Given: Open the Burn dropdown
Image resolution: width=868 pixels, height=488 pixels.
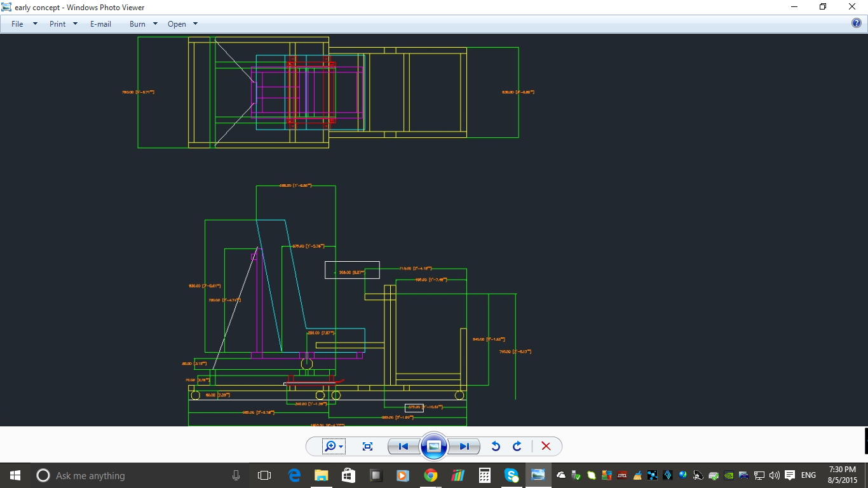Looking at the screenshot, I should (x=144, y=24).
